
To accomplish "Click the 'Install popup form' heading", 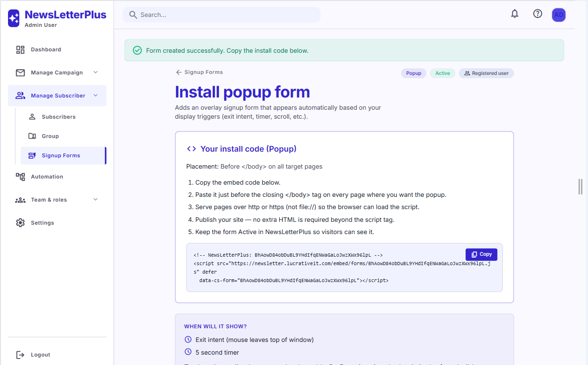I will pos(242,92).
